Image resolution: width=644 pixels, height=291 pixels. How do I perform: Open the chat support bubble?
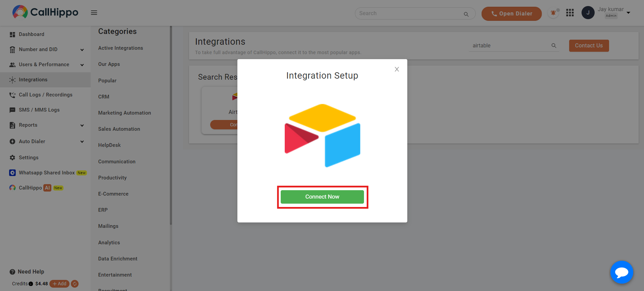622,272
